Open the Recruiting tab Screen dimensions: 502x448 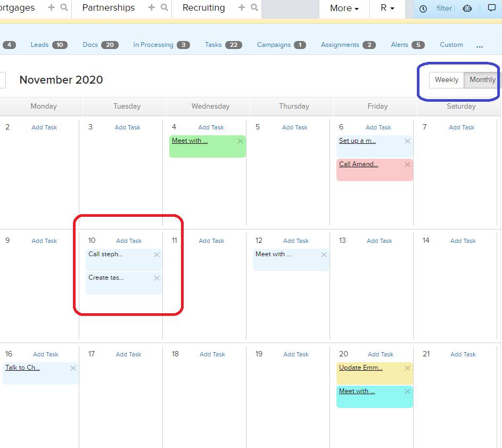pos(203,7)
